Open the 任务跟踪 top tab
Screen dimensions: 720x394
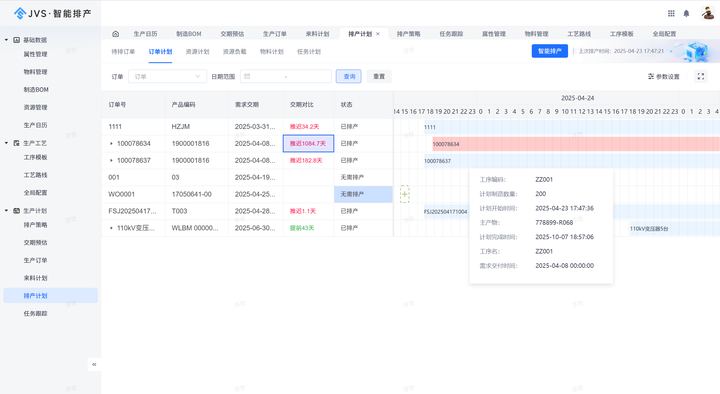[451, 34]
